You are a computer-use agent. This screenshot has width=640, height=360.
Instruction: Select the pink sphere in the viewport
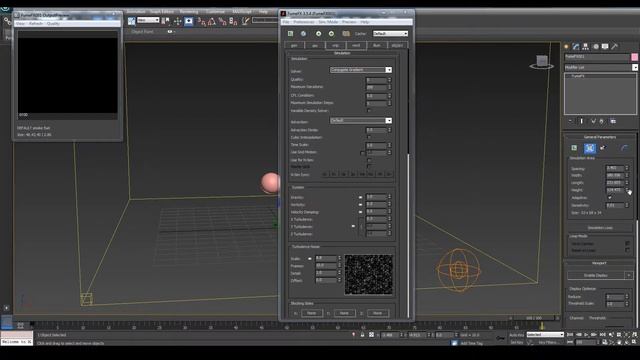271,182
